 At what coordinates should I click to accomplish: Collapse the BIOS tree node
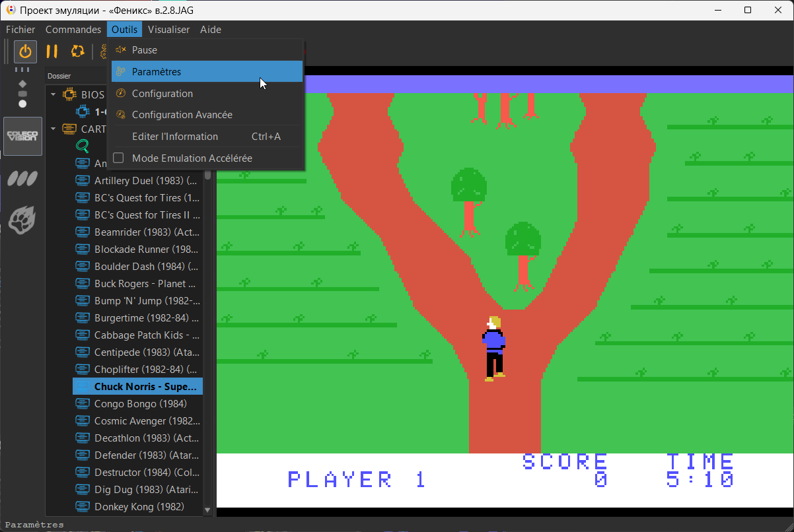(54, 94)
